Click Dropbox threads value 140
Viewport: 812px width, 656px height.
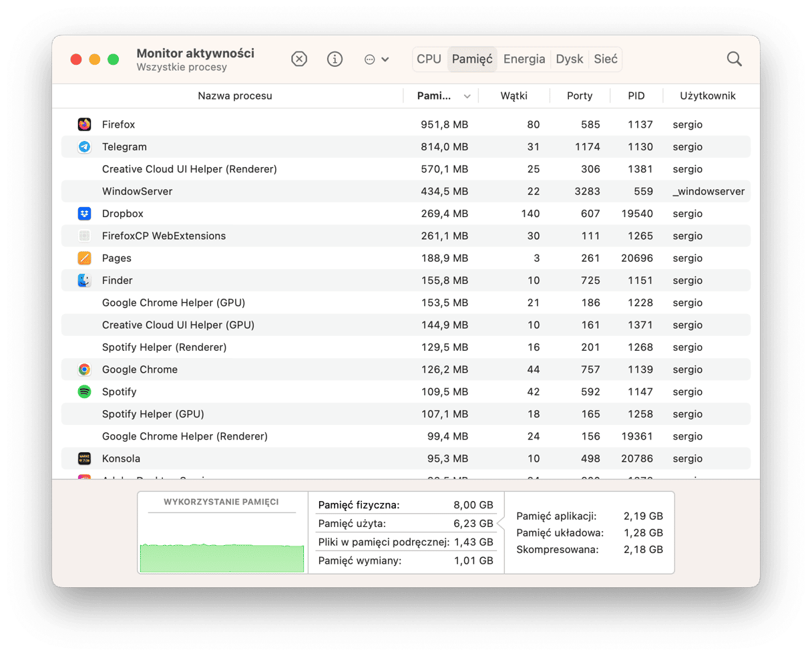click(x=530, y=213)
